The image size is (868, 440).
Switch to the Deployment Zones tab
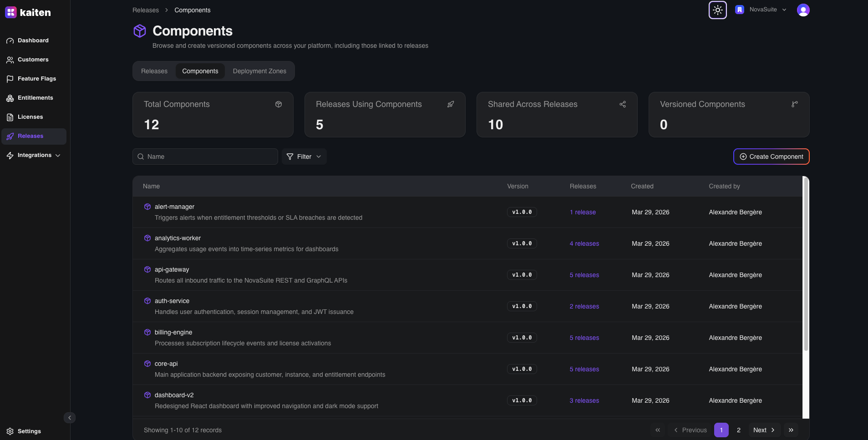[259, 71]
